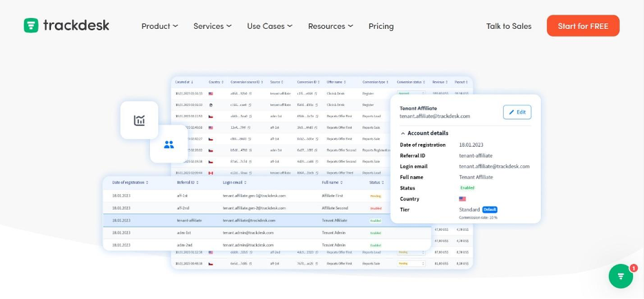This screenshot has width=644, height=299.
Task: Expand the Services menu
Action: [x=213, y=26]
